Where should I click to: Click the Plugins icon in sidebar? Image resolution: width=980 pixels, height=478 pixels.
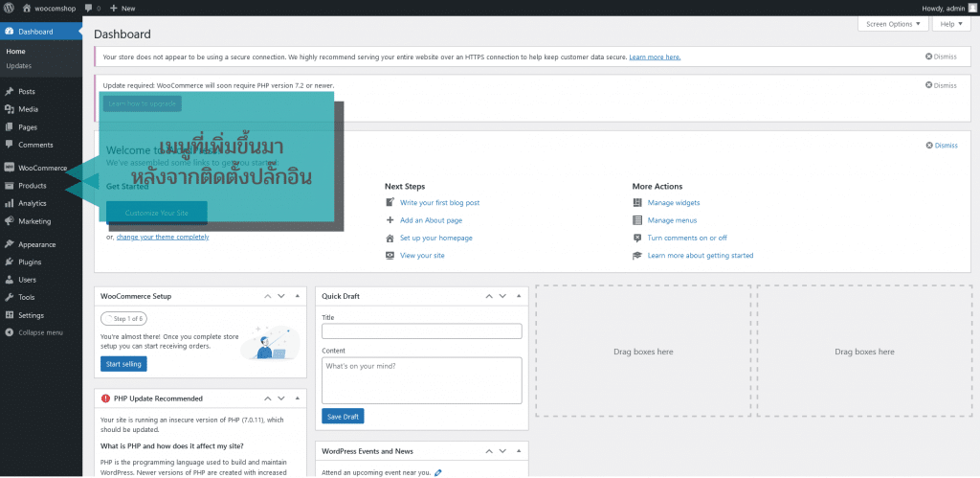click(9, 262)
